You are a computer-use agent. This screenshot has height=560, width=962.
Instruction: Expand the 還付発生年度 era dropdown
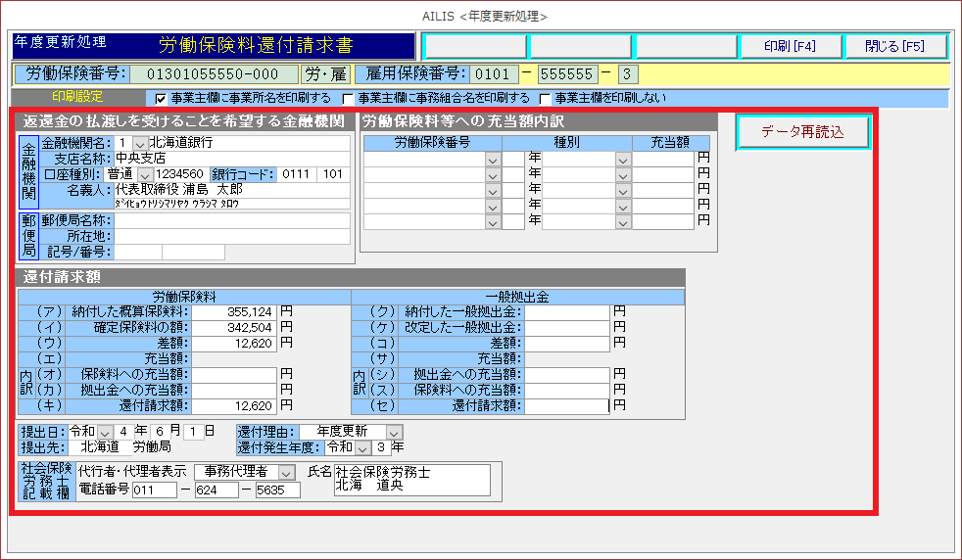tap(361, 447)
